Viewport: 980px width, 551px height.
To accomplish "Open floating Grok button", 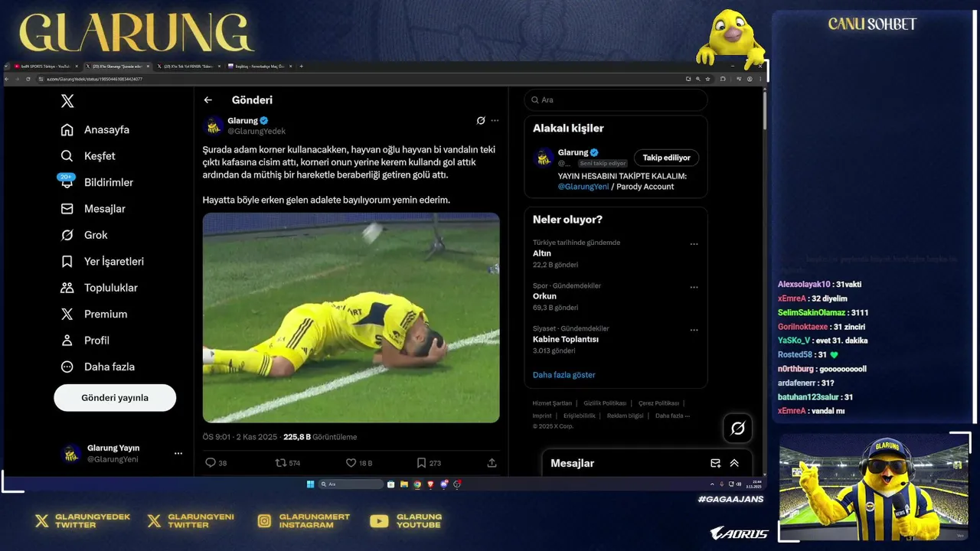I will pyautogui.click(x=737, y=429).
